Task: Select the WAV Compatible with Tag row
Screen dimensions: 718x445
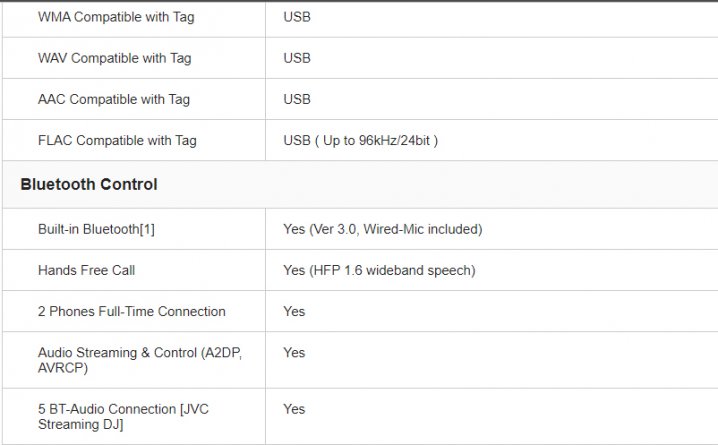Action: click(360, 58)
